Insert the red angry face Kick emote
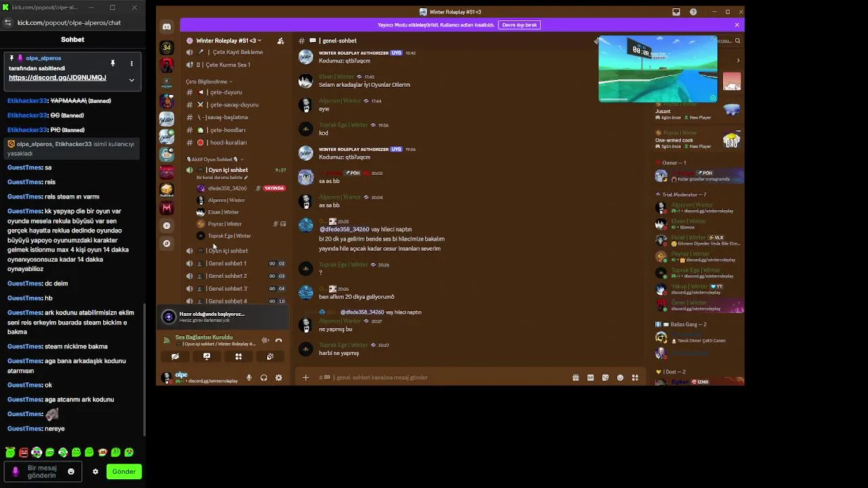Screen dimensions: 868x488 pyautogui.click(x=24, y=452)
